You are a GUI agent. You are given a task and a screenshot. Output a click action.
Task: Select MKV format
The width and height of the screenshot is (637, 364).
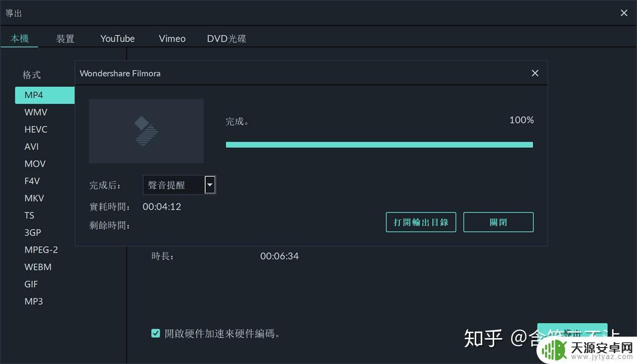pos(34,198)
